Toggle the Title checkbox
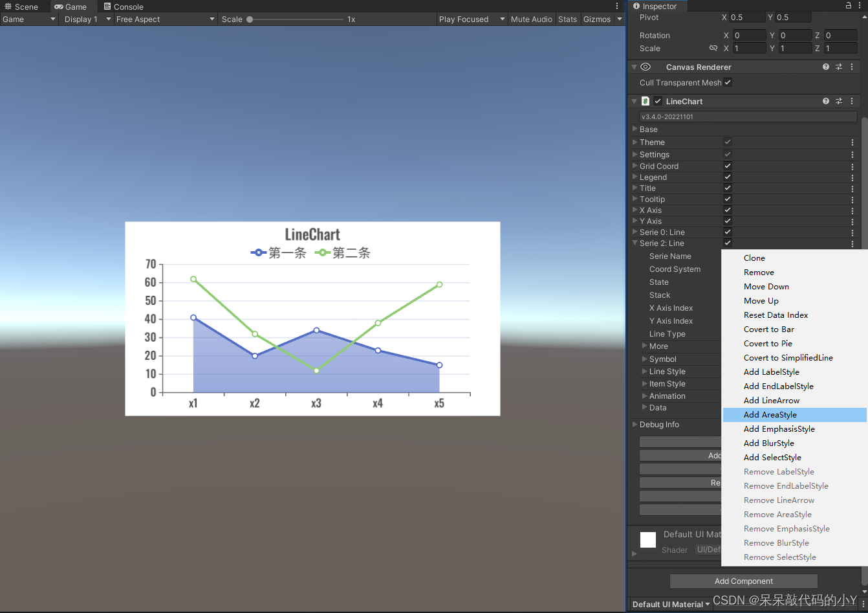Screen dimensions: 868x613 (x=728, y=188)
